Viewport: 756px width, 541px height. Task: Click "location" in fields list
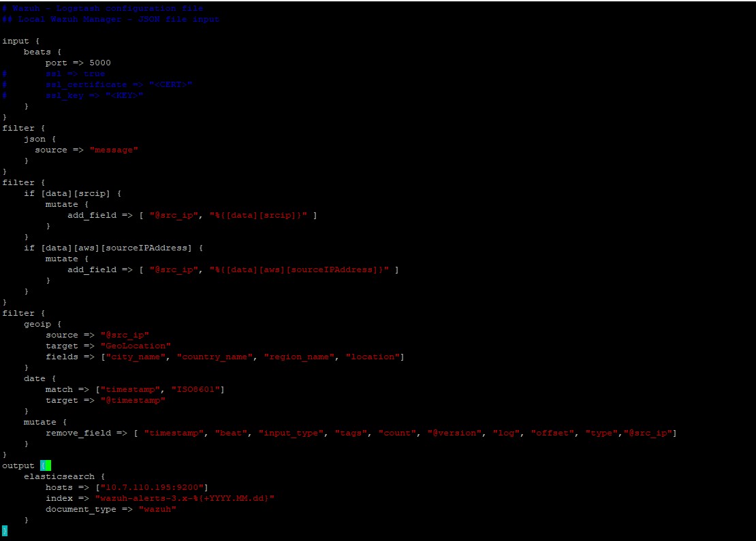373,357
